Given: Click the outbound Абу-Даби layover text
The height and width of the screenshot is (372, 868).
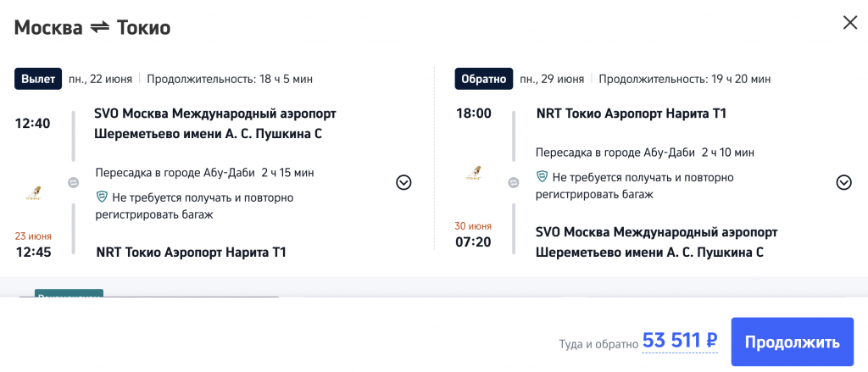Looking at the screenshot, I should click(204, 173).
